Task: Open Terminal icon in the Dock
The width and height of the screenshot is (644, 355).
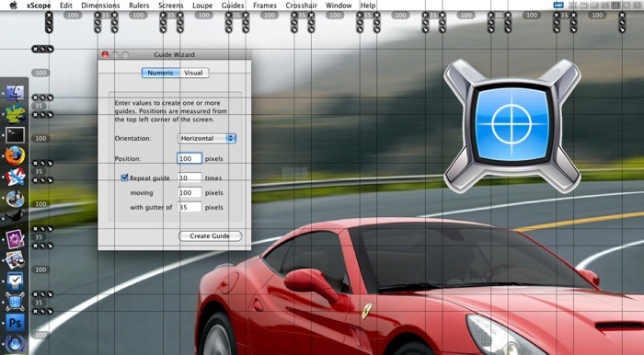Action: pos(16,135)
